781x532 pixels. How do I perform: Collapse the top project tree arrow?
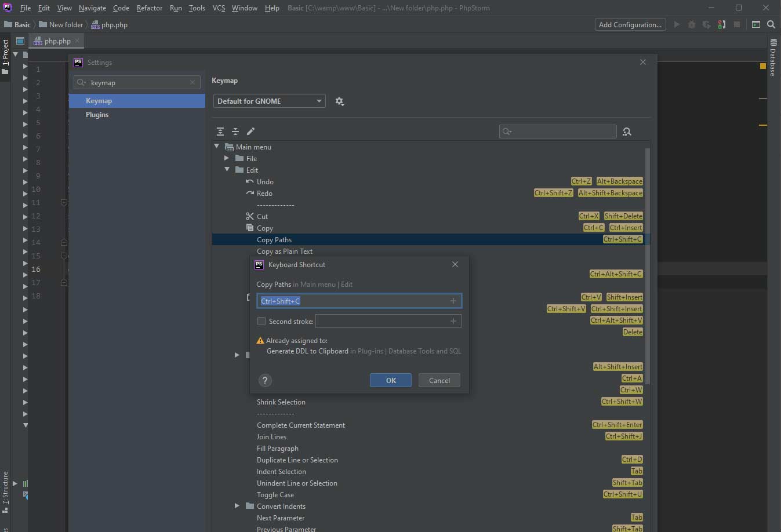point(15,54)
